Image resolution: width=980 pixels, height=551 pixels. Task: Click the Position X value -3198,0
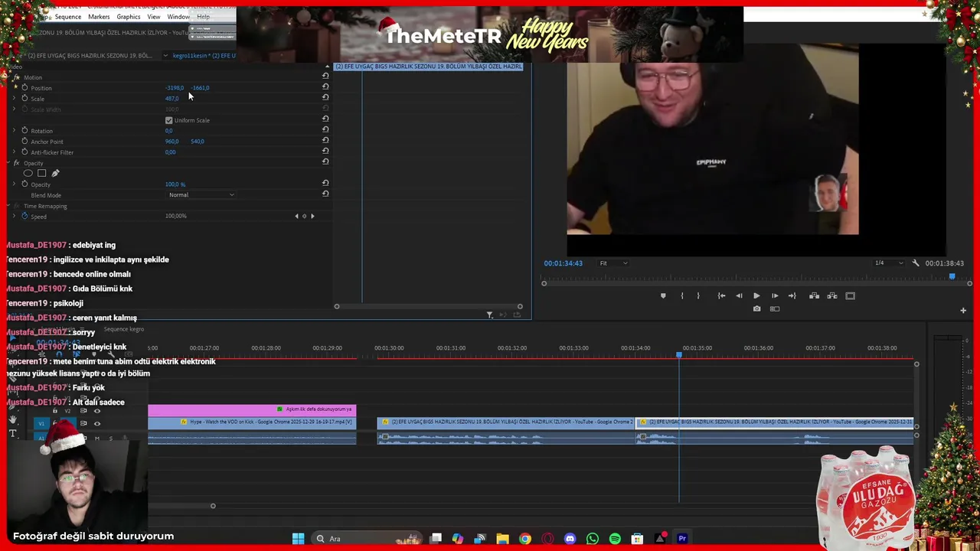pyautogui.click(x=175, y=87)
